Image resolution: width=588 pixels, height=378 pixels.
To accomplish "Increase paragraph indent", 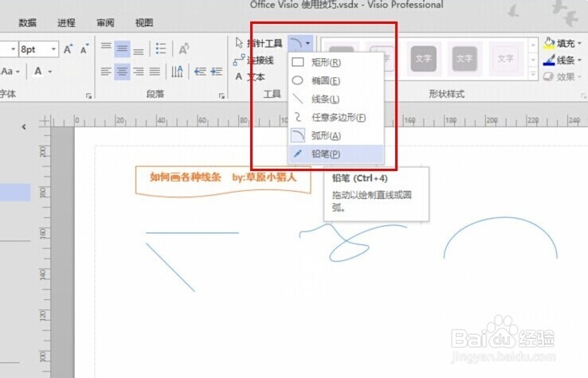I will 217,72.
